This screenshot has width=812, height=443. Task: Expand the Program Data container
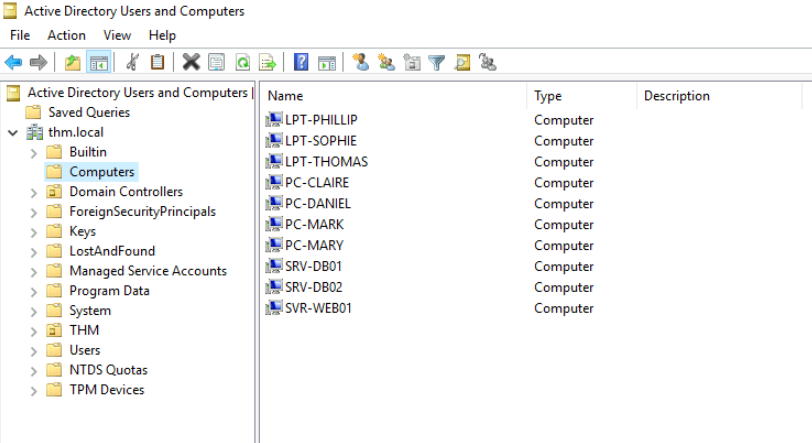(x=34, y=292)
